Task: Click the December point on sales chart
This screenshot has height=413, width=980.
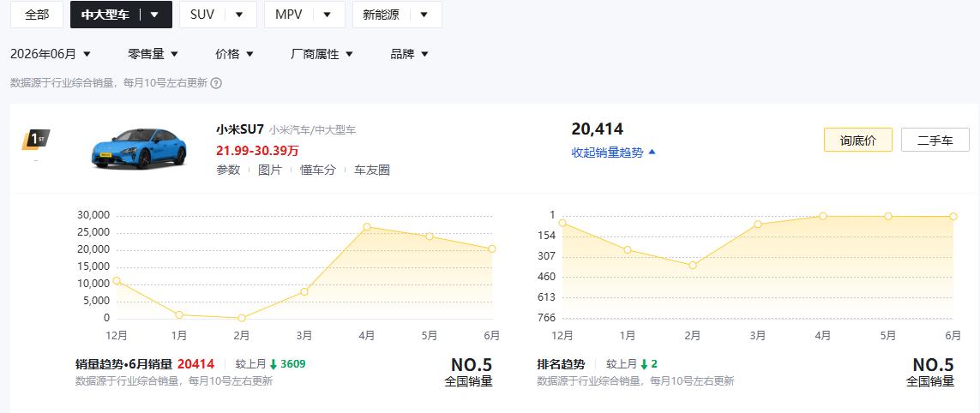Action: [117, 280]
